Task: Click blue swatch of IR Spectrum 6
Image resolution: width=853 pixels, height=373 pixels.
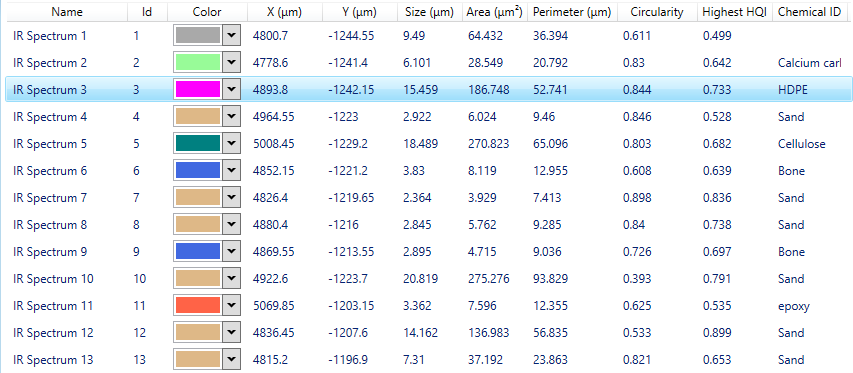Action: [198, 171]
